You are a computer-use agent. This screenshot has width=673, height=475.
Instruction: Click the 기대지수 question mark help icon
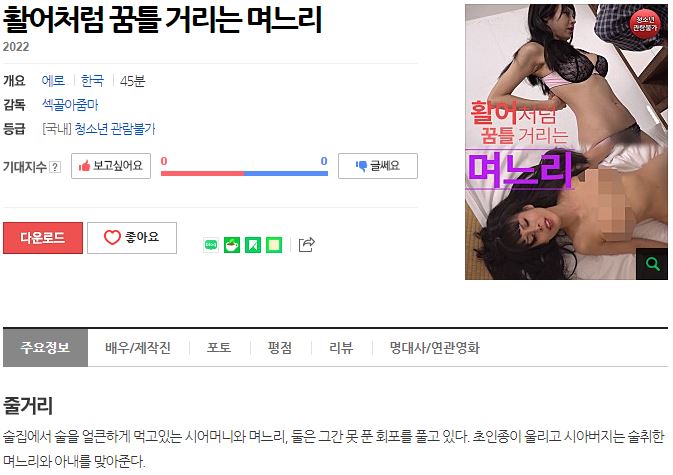coord(55,166)
